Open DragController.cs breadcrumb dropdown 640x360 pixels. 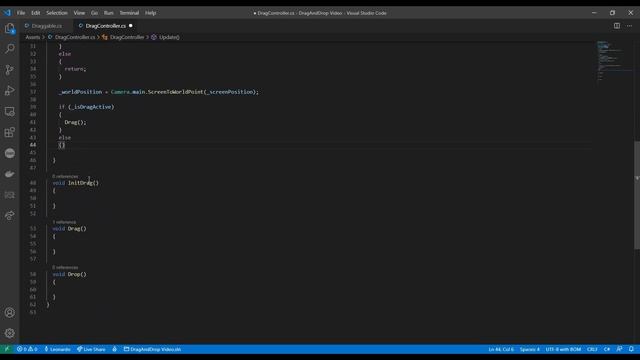coord(75,37)
